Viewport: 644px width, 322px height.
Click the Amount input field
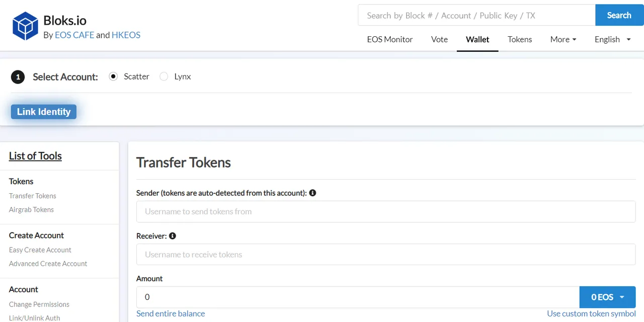click(358, 297)
